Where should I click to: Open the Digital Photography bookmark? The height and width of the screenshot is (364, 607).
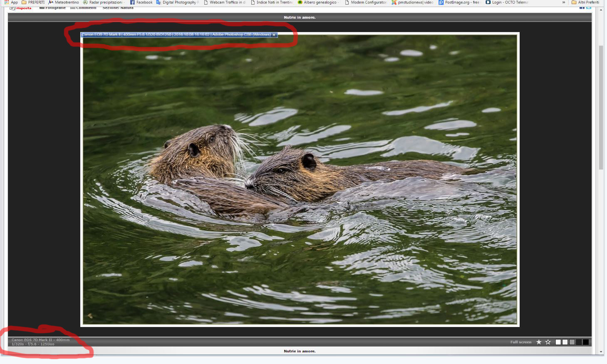(x=178, y=2)
